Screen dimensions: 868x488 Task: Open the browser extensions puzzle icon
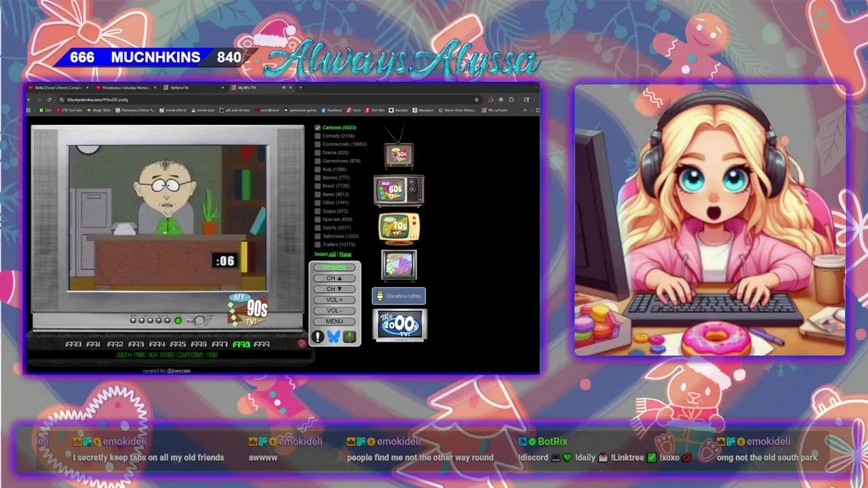point(510,100)
